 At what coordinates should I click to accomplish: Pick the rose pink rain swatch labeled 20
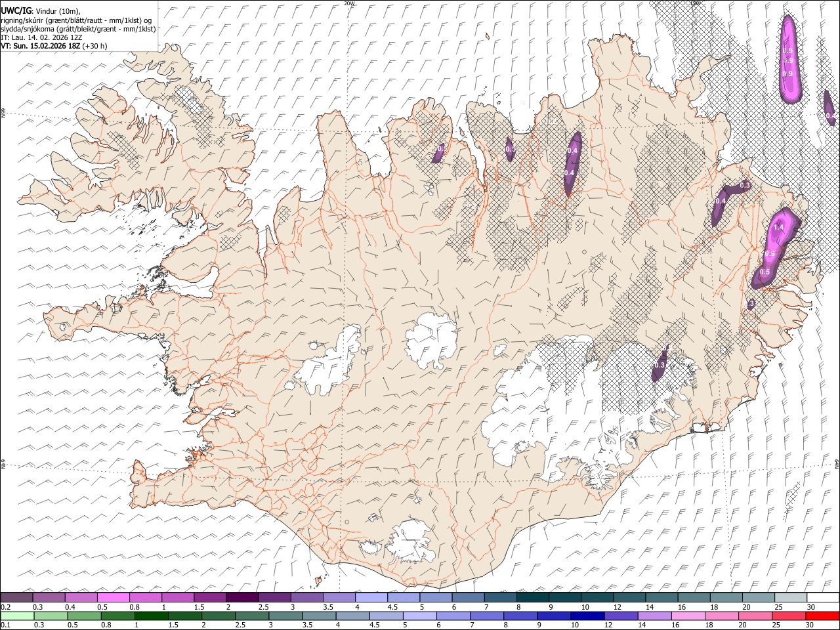[x=755, y=616]
